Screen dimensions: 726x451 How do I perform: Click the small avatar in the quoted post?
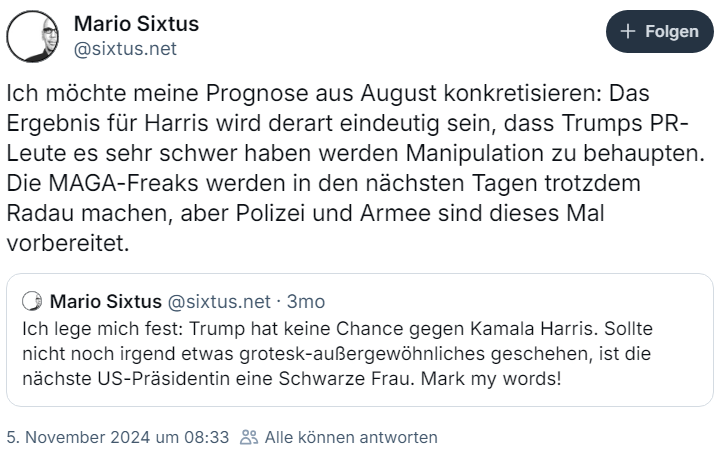coord(31,302)
